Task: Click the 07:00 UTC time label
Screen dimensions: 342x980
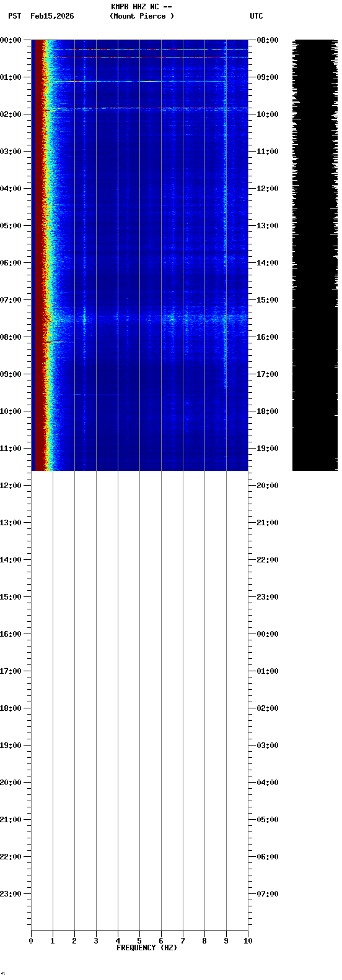Action: 268,894
